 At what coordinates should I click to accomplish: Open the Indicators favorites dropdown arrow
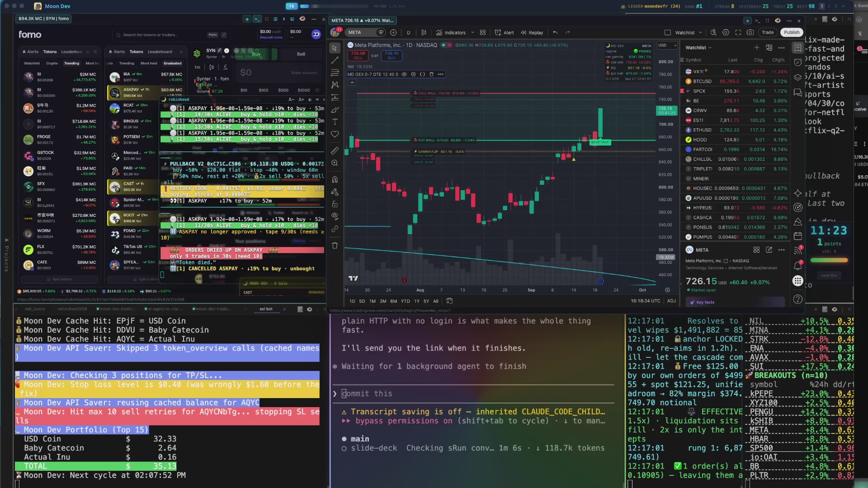click(x=472, y=33)
